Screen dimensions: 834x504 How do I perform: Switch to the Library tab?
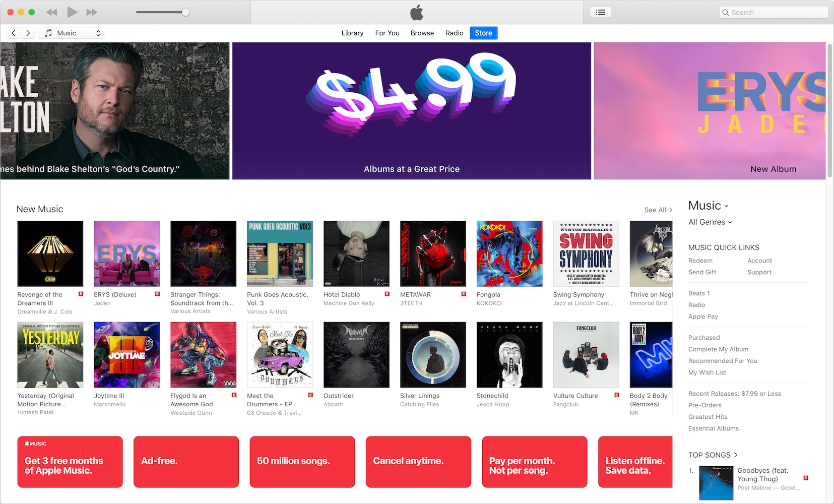(x=352, y=33)
